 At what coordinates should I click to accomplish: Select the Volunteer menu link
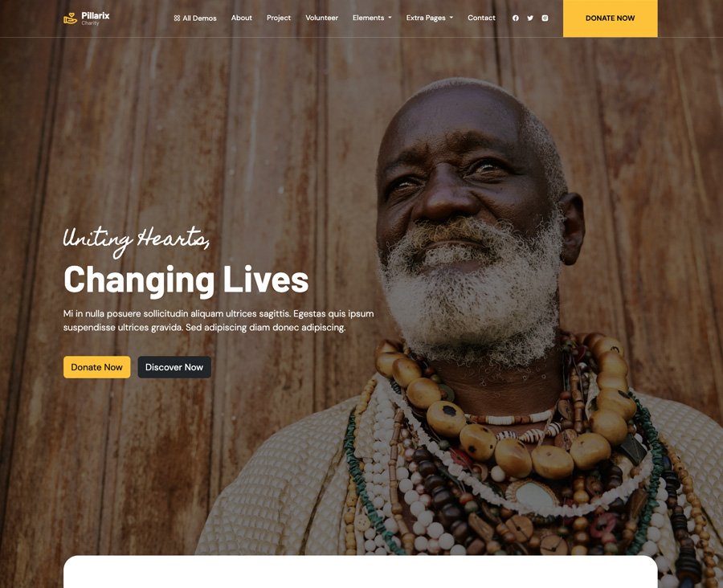(x=322, y=18)
